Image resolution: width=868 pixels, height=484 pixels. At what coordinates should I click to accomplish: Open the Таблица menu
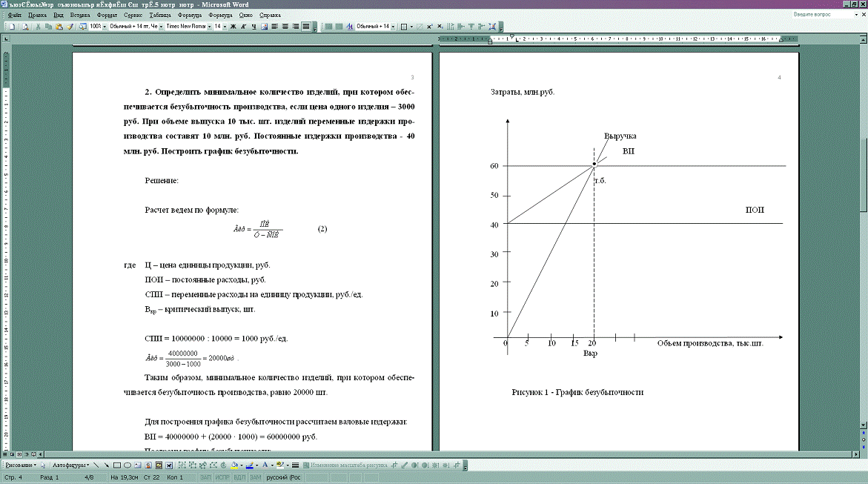(x=159, y=15)
